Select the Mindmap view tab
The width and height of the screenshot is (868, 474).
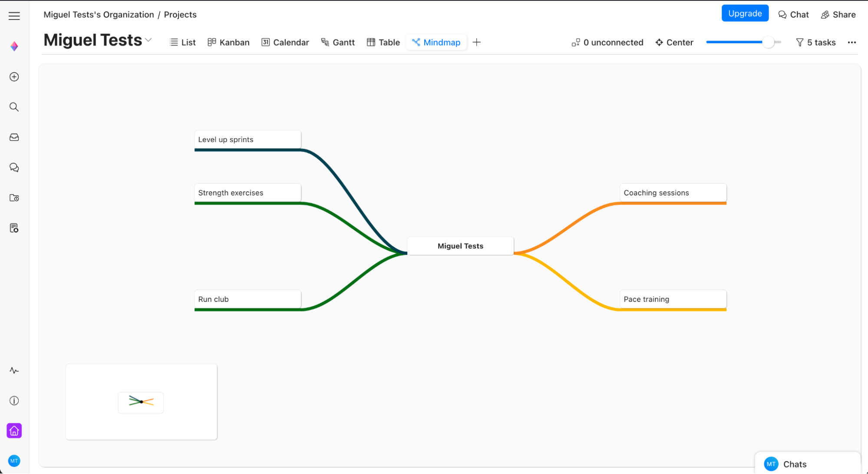[436, 42]
